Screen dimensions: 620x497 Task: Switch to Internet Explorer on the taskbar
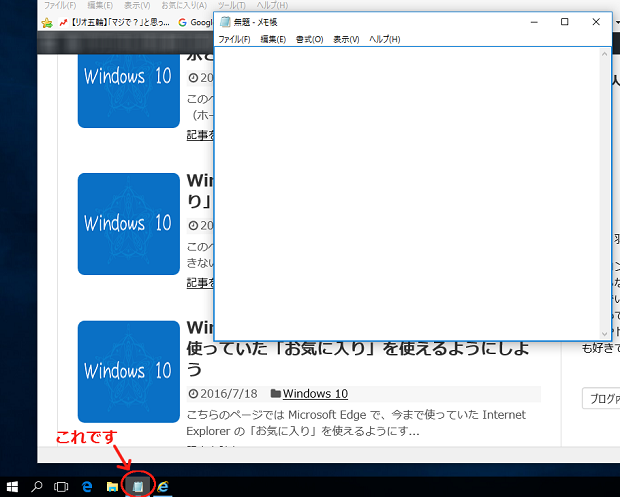pyautogui.click(x=163, y=487)
